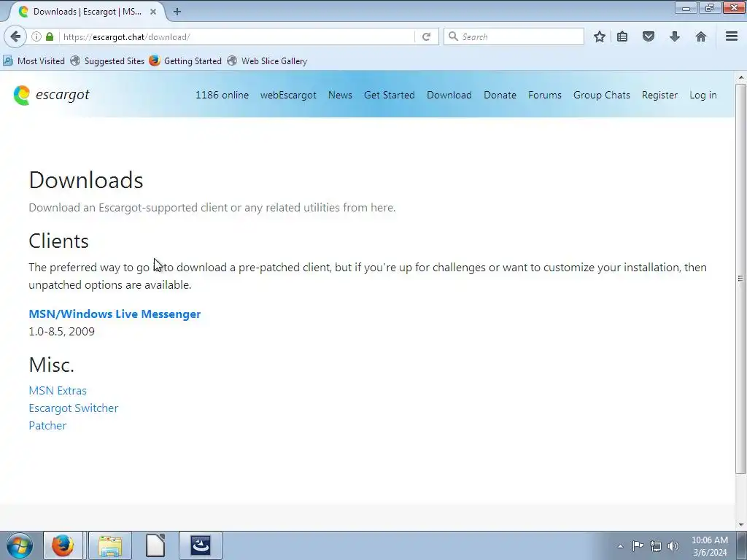
Task: Click the Register link in header
Action: tap(659, 96)
